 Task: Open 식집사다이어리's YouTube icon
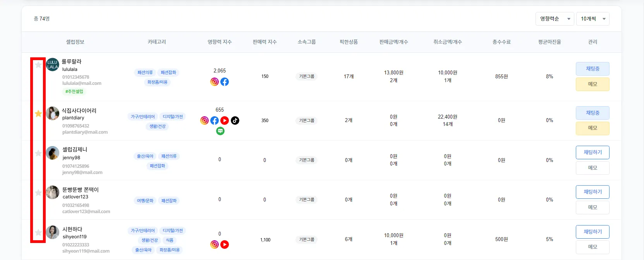(225, 121)
